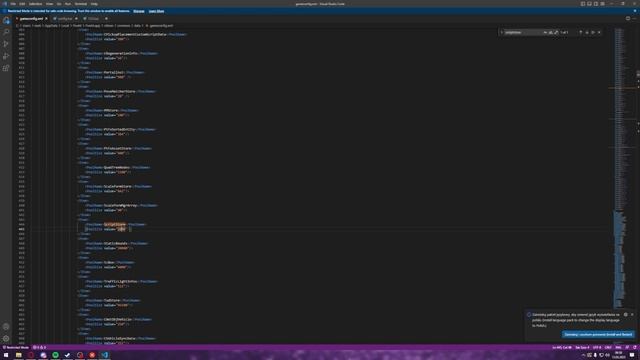Open the File menu
Viewport: 640px width, 360px height.
click(13, 4)
